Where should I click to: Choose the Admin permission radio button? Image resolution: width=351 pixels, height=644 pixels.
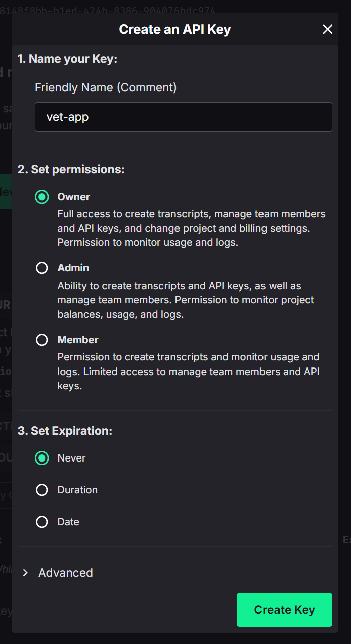tap(42, 268)
